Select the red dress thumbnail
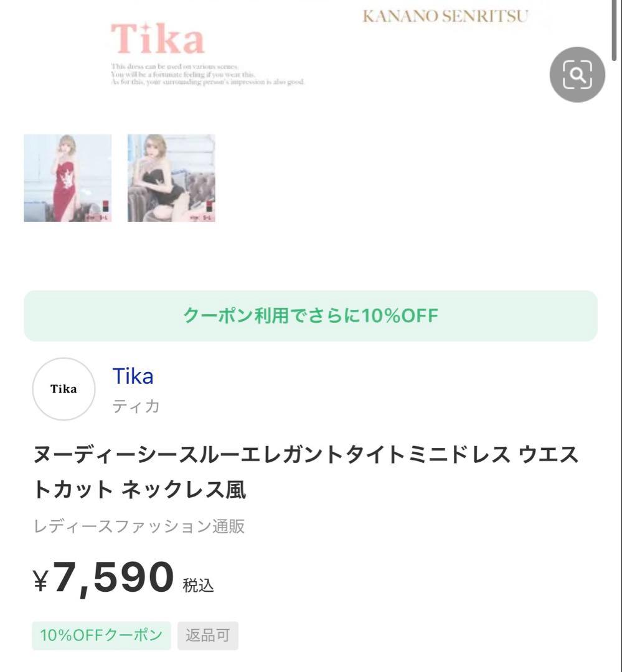This screenshot has height=672, width=622. coord(67,178)
